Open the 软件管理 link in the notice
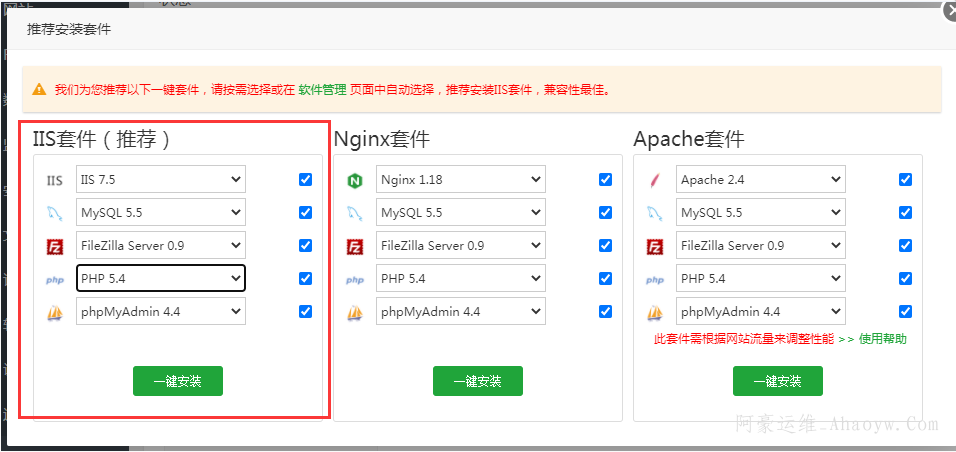 [322, 89]
